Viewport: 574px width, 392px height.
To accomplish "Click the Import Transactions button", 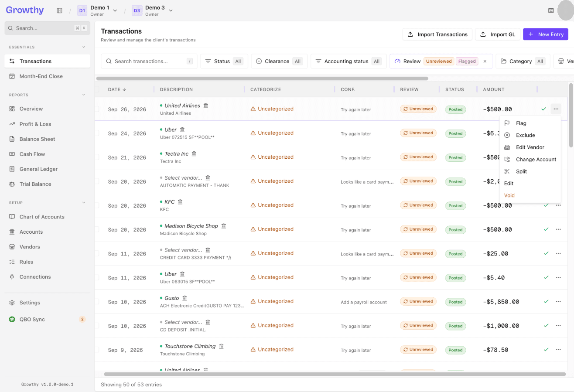I will click(437, 34).
